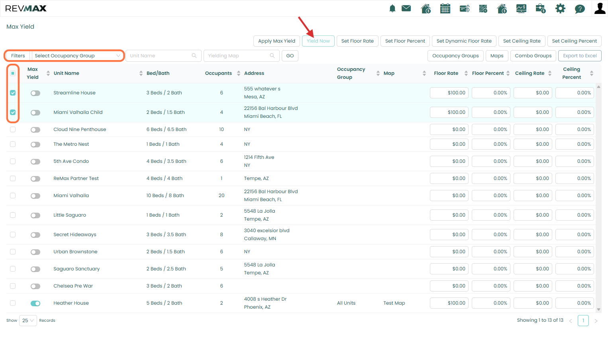The image size is (608, 364).
Task: Open the notifications bell
Action: [392, 8]
